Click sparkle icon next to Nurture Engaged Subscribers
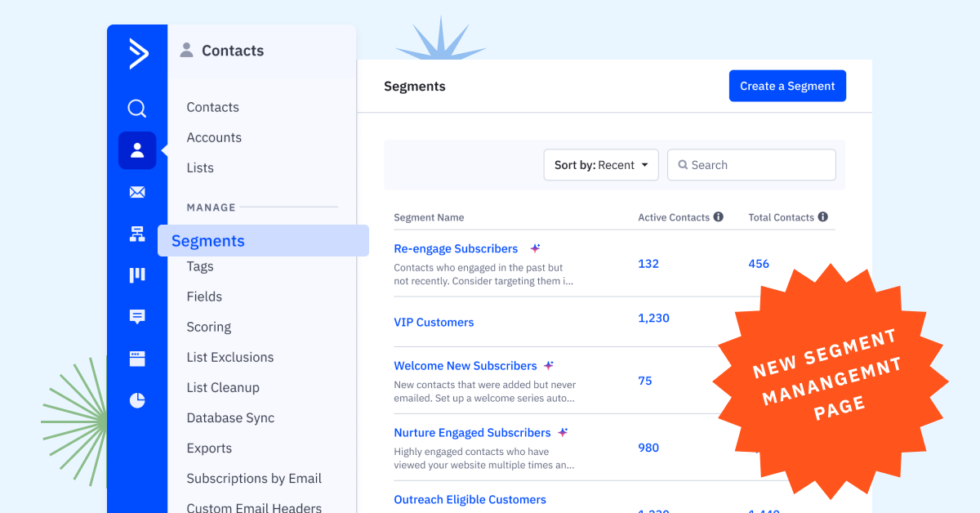Viewport: 980px width, 513px height. pos(563,433)
